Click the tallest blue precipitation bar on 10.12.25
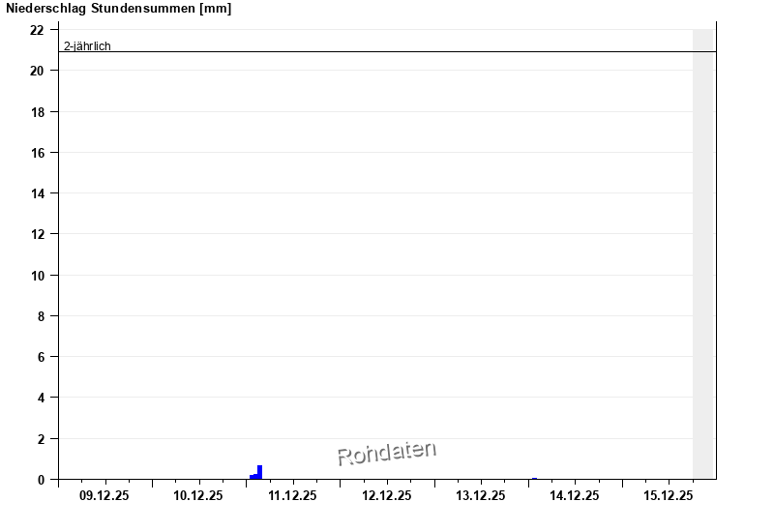Screen dimensions: 774x532 click(259, 472)
